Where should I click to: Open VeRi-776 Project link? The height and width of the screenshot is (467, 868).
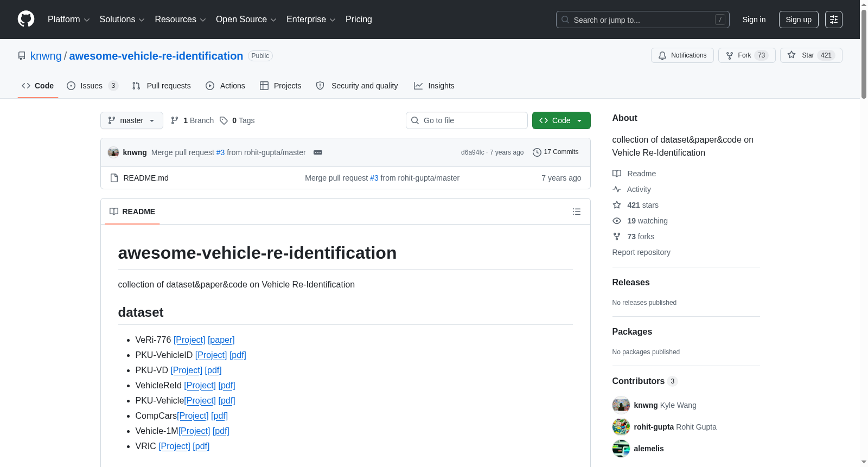pos(189,340)
